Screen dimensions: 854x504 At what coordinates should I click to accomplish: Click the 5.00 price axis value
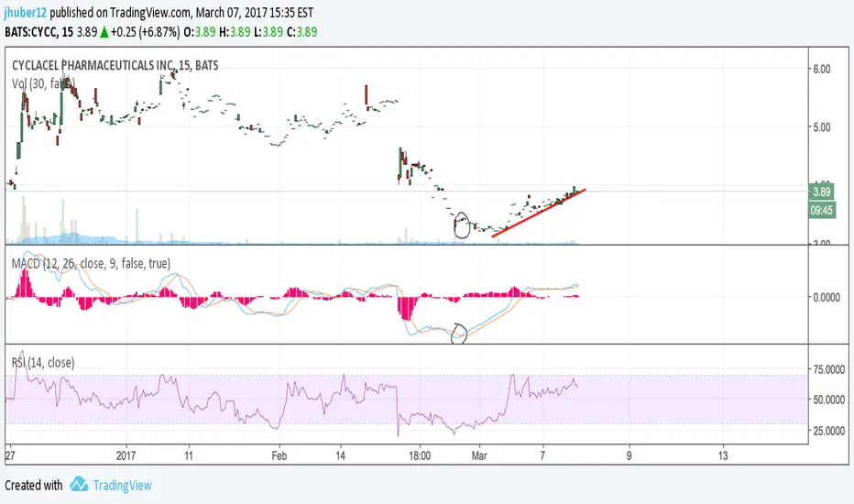click(x=821, y=127)
